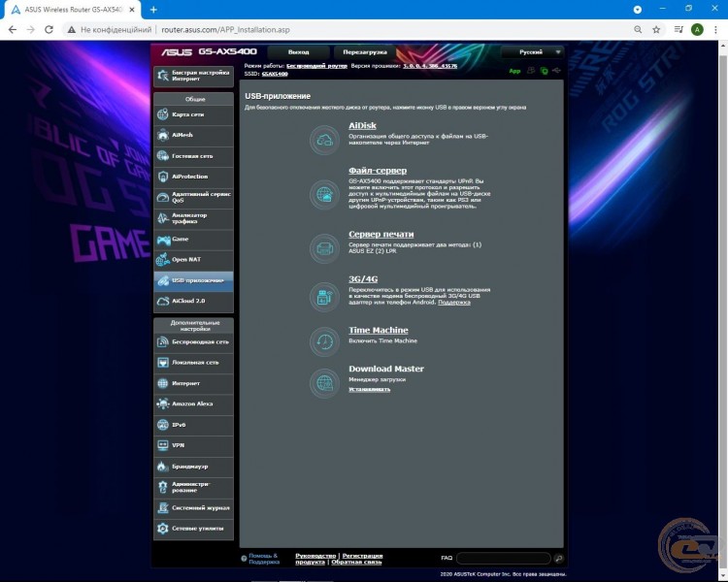
Task: Open Системный журнал in the sidebar
Action: tap(193, 507)
